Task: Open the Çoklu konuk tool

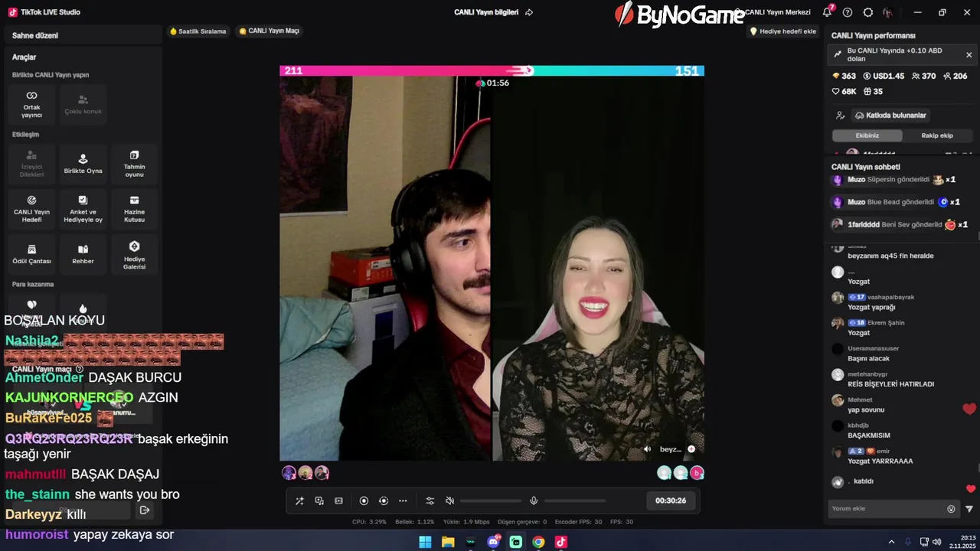Action: [83, 105]
